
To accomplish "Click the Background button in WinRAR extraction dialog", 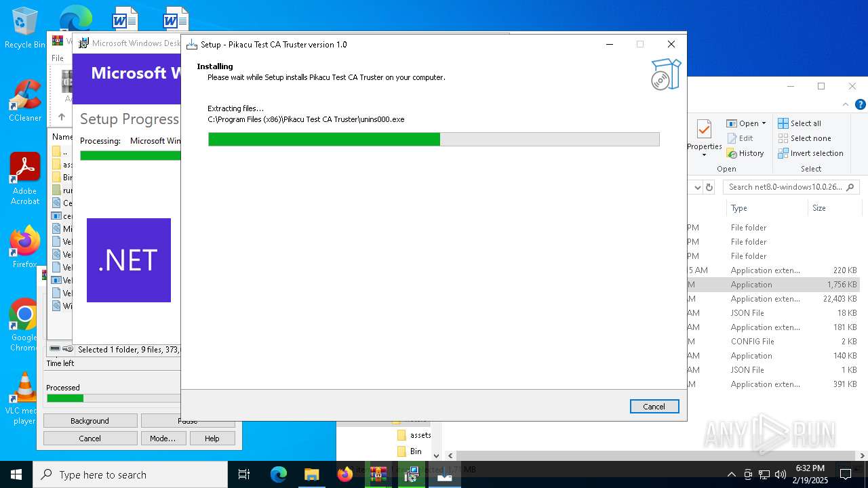I will (90, 421).
